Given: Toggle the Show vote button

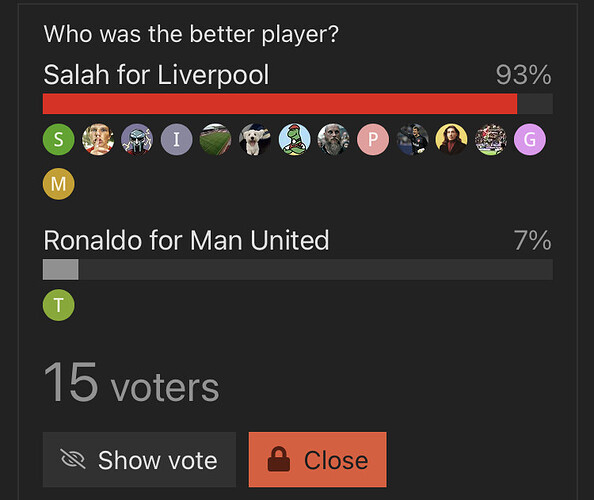Looking at the screenshot, I should [x=139, y=459].
